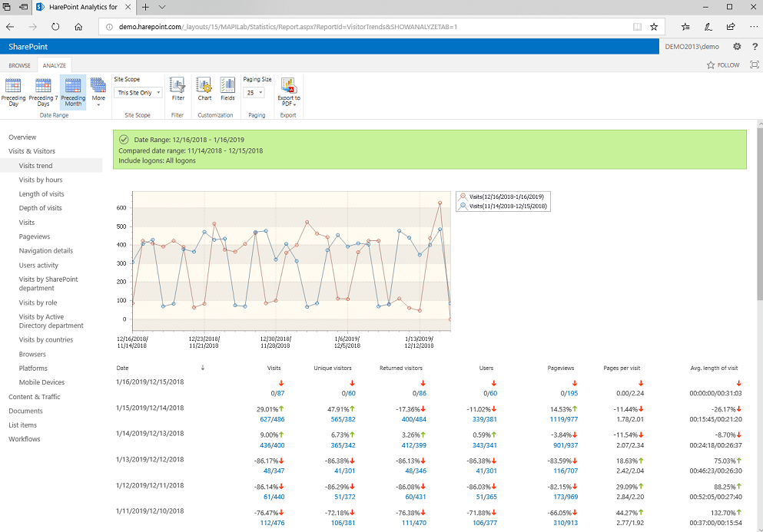The width and height of the screenshot is (763, 532).
Task: Open Documents section
Action: (x=25, y=411)
